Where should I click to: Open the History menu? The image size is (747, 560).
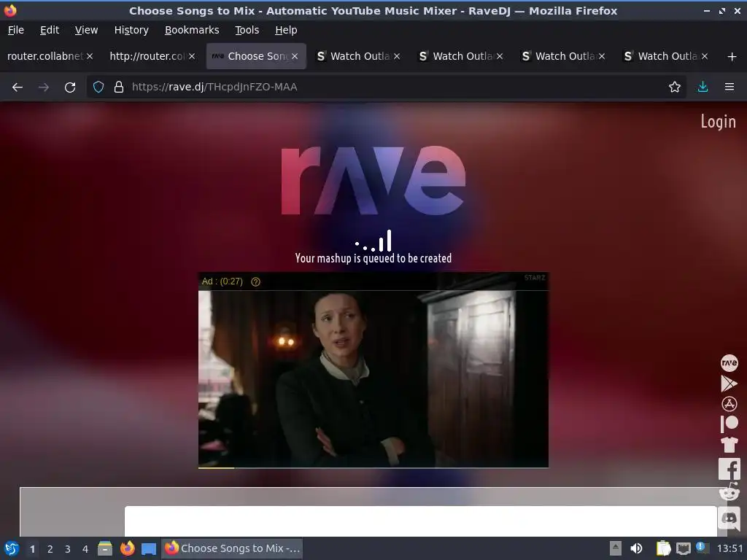click(x=131, y=30)
